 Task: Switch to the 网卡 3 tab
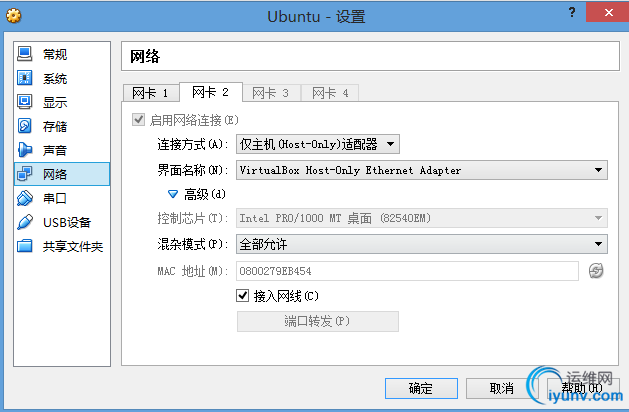(271, 93)
